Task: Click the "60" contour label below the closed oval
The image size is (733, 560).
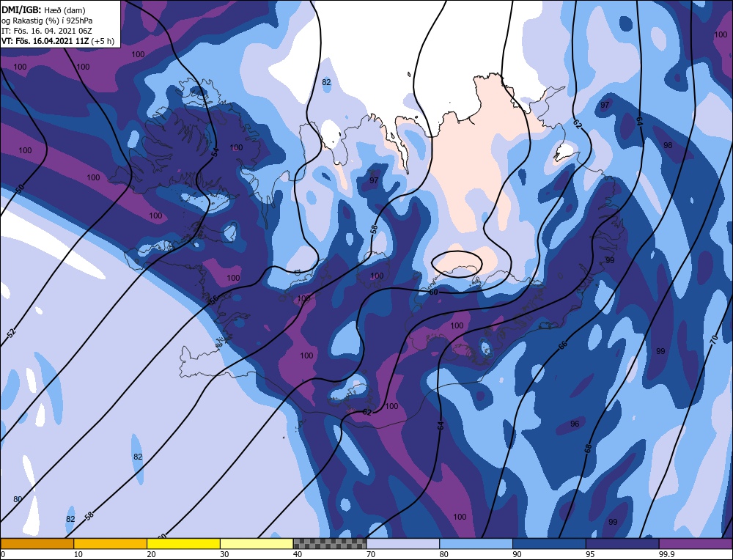Action: pyautogui.click(x=433, y=292)
